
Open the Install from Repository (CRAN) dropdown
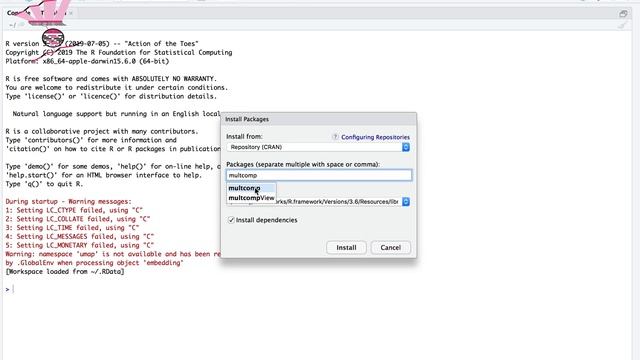pyautogui.click(x=318, y=147)
